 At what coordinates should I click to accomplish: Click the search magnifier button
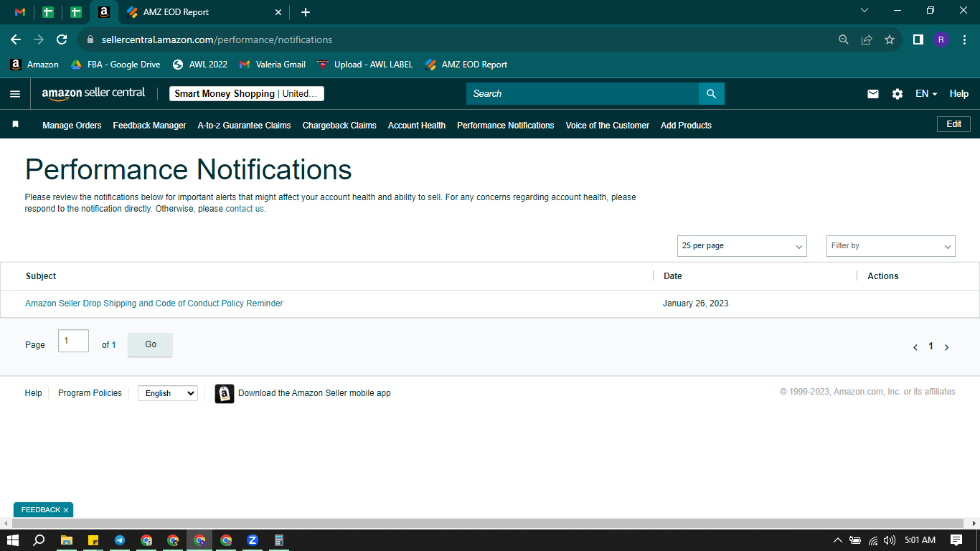click(711, 94)
